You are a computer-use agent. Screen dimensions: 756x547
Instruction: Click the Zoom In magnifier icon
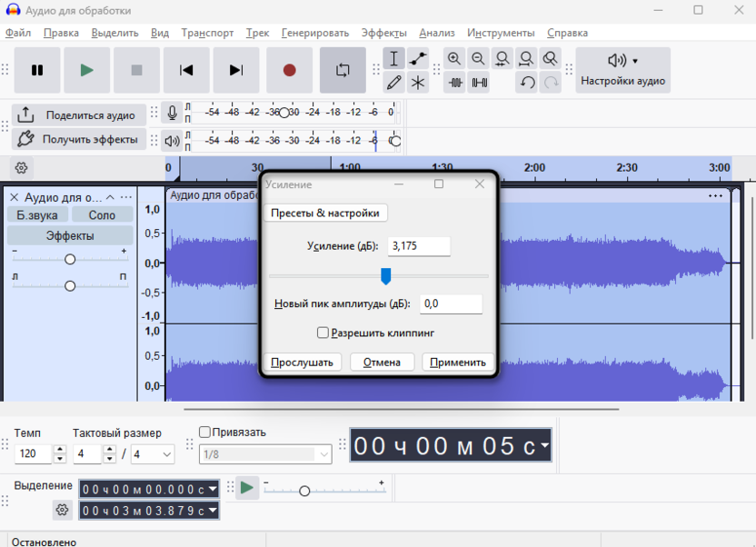(454, 59)
